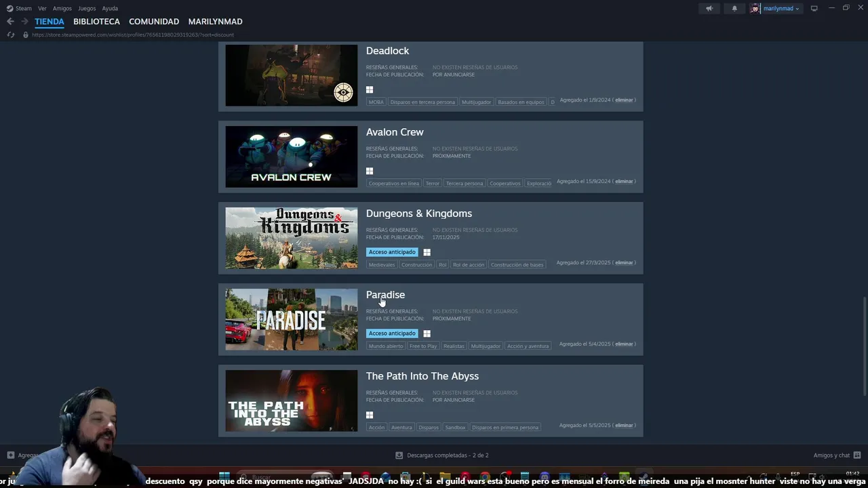Viewport: 868px width, 488px height.
Task: Select the Basados en equipos tag
Action: [x=521, y=102]
